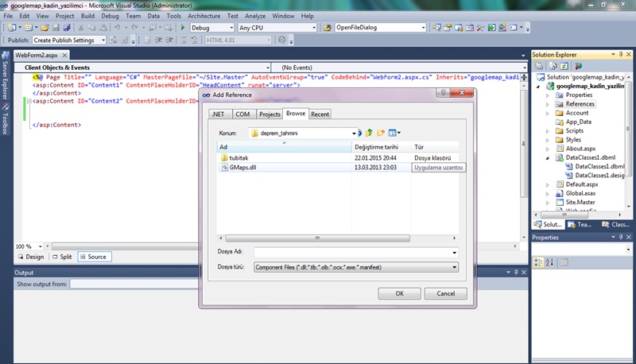This screenshot has height=364, width=636.
Task: Click Show All Files in Solution Explorer
Action: (553, 66)
